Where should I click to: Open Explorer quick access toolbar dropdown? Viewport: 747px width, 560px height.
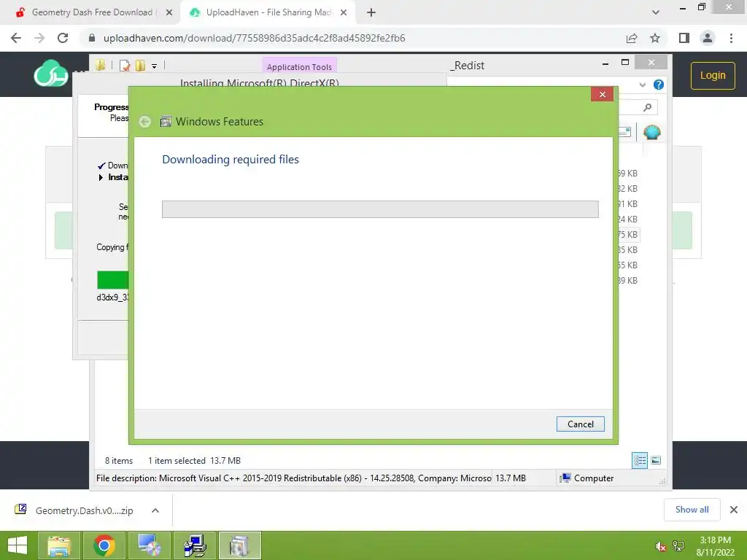click(155, 66)
